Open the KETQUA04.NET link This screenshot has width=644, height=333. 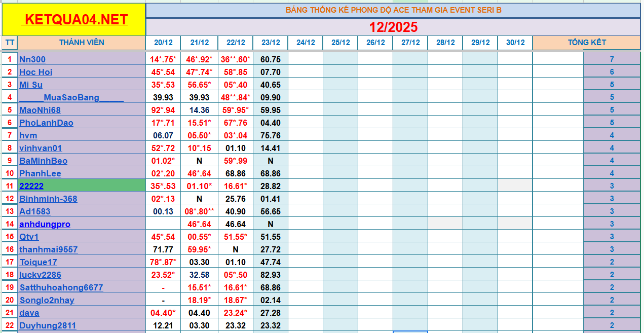tap(76, 20)
